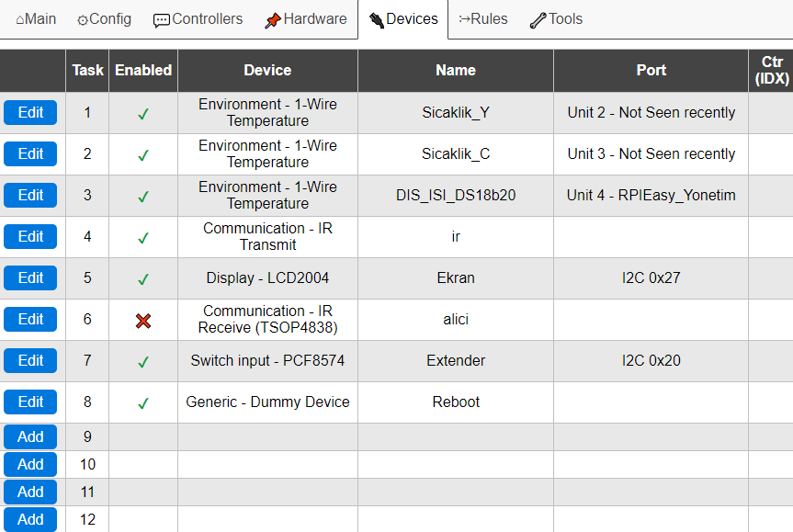
Task: Add a new device at task 12
Action: point(30,519)
